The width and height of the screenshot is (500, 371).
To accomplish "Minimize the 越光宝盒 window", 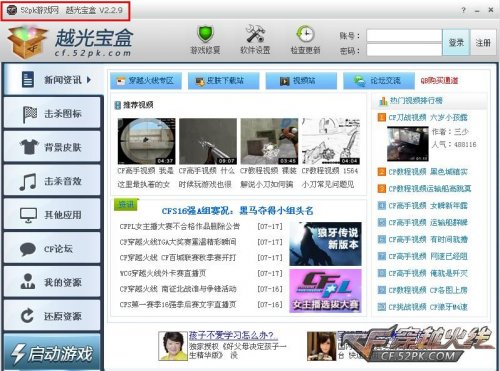I will (477, 11).
